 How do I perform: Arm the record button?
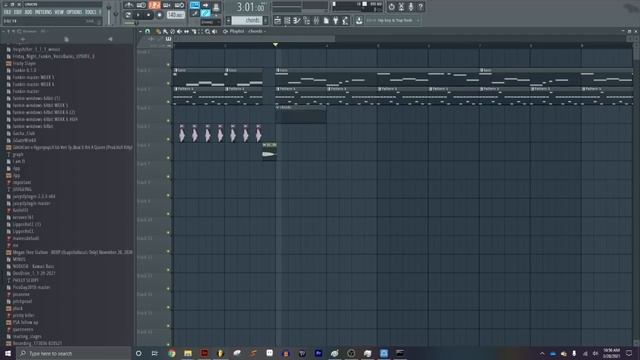(x=159, y=15)
